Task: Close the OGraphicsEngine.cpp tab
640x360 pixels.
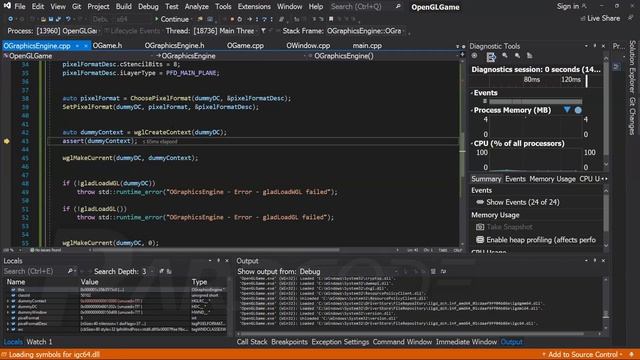Action: click(x=86, y=46)
